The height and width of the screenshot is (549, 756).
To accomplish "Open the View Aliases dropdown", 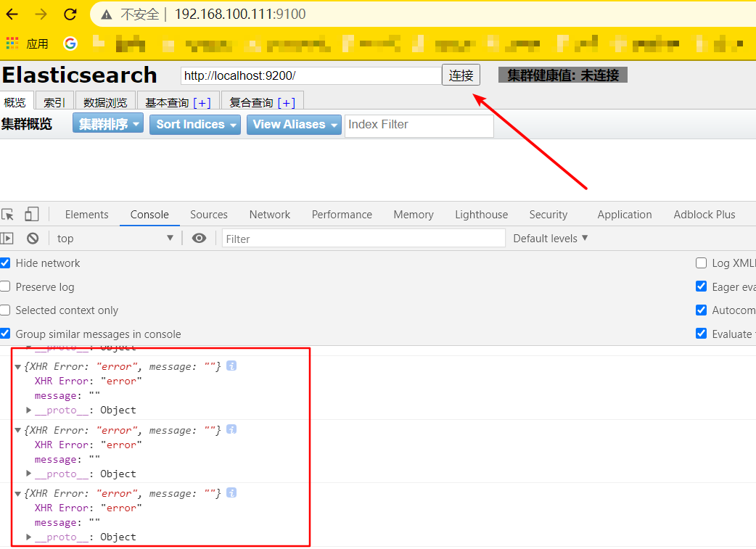I will click(x=294, y=124).
